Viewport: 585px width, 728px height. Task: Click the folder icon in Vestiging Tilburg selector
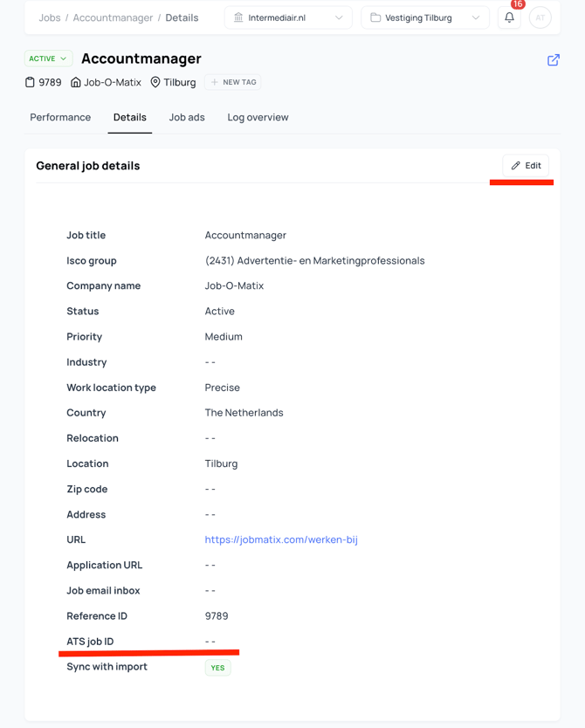[375, 17]
